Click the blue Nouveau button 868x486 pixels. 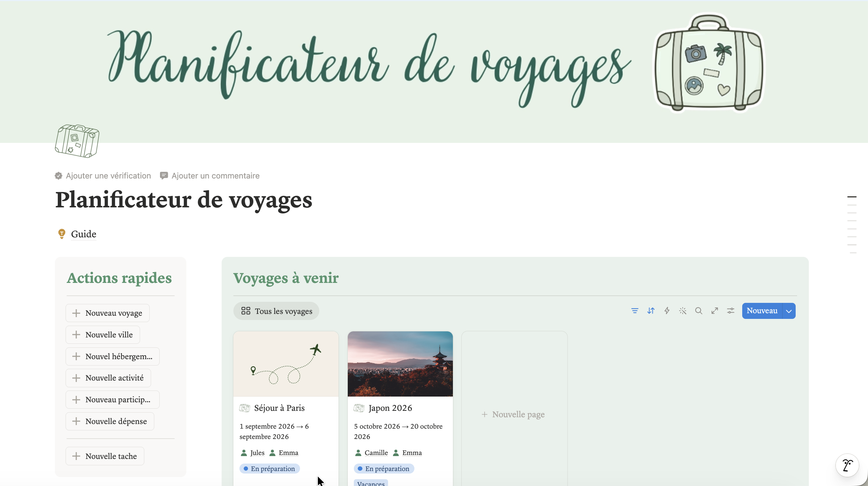[x=762, y=311]
